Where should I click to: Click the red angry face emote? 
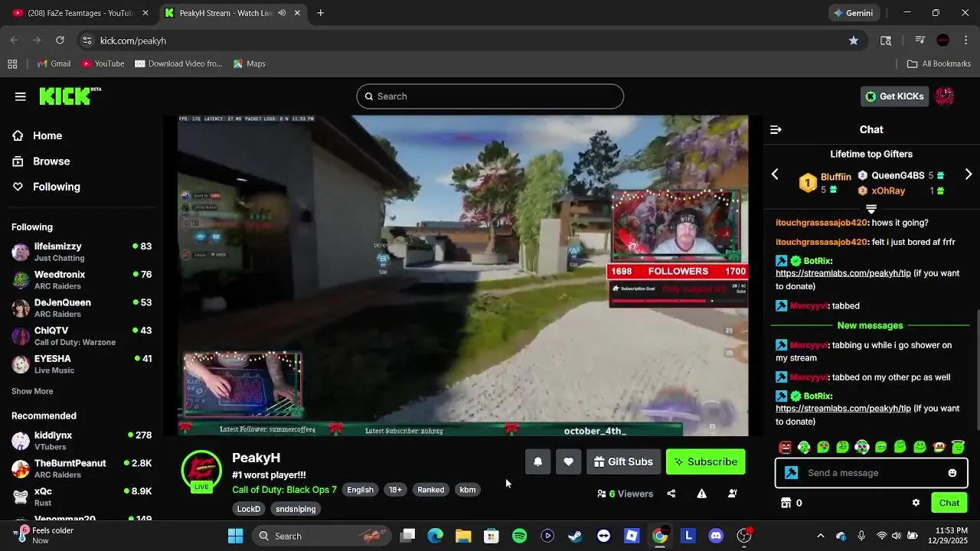[x=785, y=447]
